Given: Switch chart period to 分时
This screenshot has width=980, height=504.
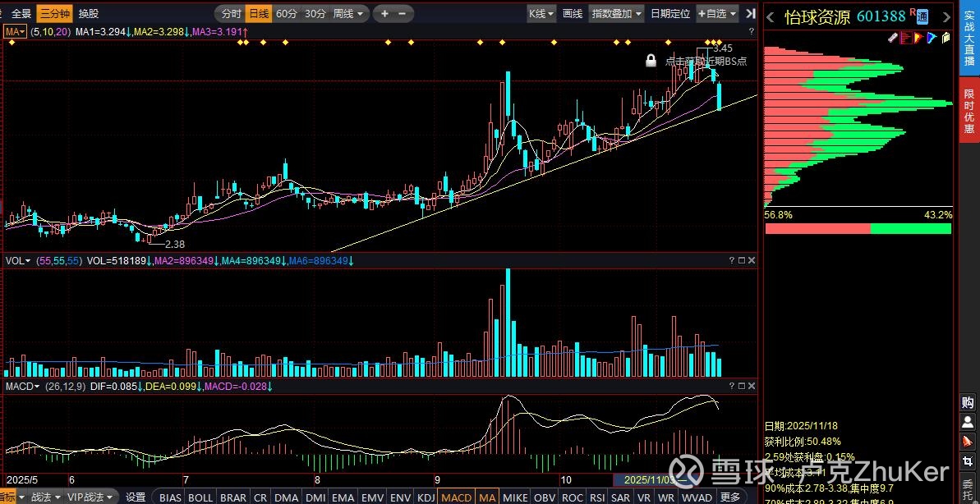Looking at the screenshot, I should pos(231,14).
